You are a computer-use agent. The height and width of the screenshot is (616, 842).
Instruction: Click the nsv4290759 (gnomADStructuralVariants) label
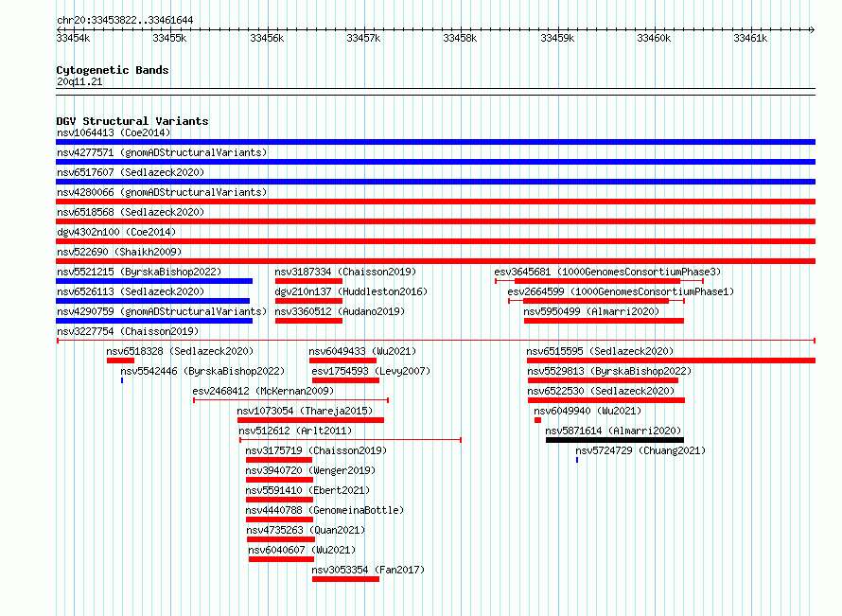click(162, 311)
